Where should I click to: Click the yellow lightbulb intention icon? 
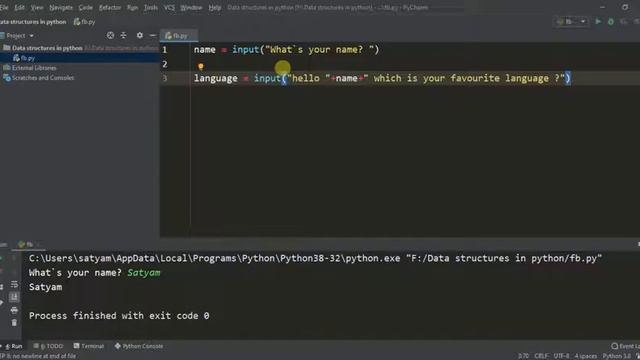(x=200, y=66)
